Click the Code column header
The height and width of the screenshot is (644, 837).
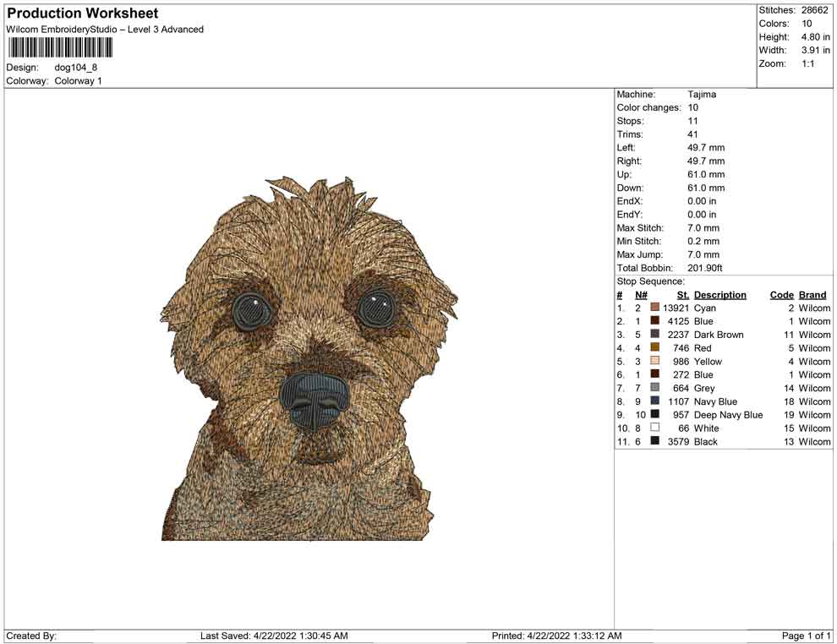coord(782,294)
